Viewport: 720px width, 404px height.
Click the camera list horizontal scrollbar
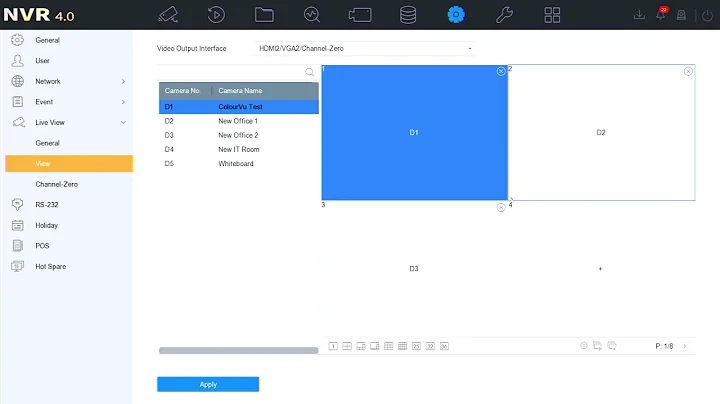(x=238, y=350)
